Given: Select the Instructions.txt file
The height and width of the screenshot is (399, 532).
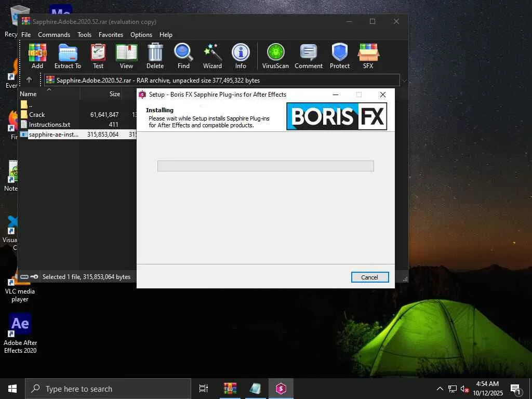Looking at the screenshot, I should coord(78,125).
